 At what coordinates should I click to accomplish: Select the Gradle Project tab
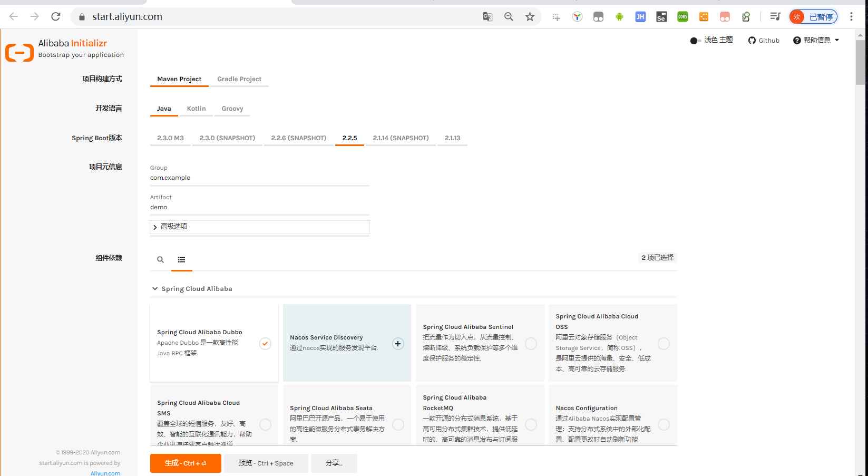click(x=239, y=79)
